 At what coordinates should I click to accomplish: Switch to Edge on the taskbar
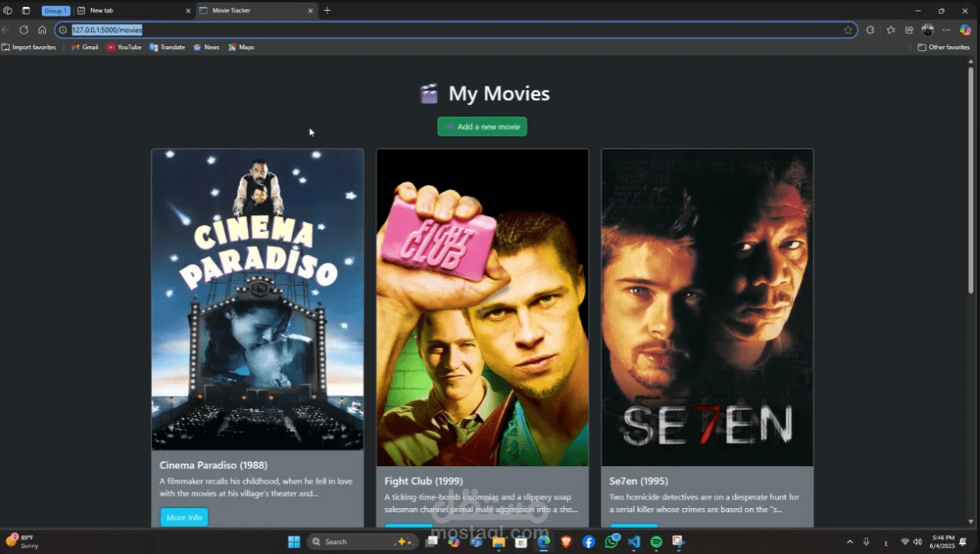coord(543,542)
